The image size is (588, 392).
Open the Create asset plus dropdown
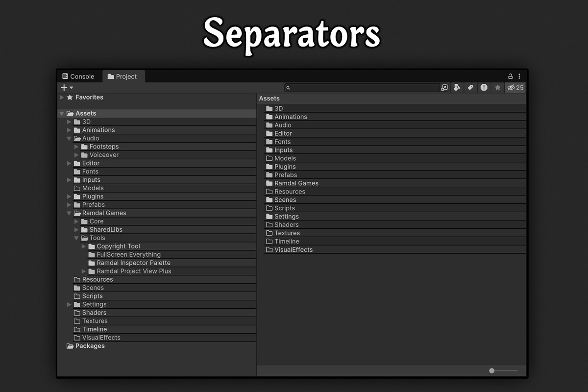[x=66, y=87]
